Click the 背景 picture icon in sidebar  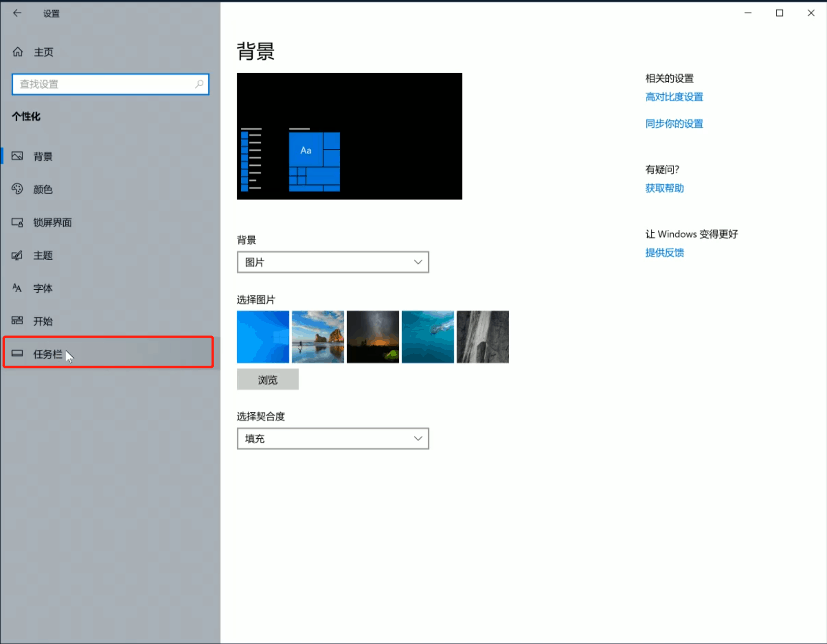click(17, 156)
